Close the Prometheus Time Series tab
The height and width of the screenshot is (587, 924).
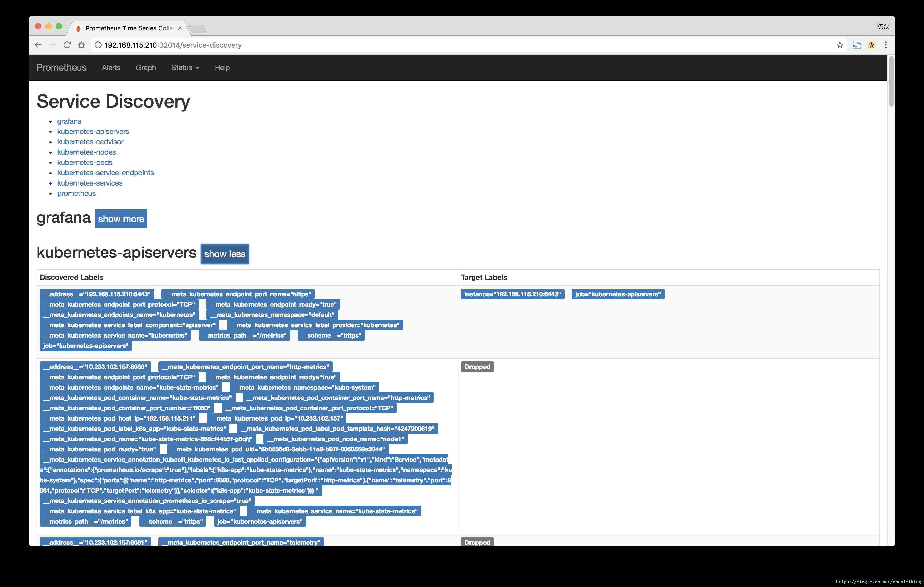[x=180, y=28]
